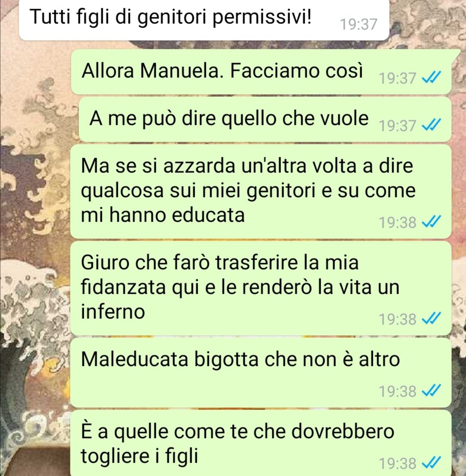Tap the "Maleducata bigotta che non è altro" bubble
466x476 pixels.
coord(261,372)
